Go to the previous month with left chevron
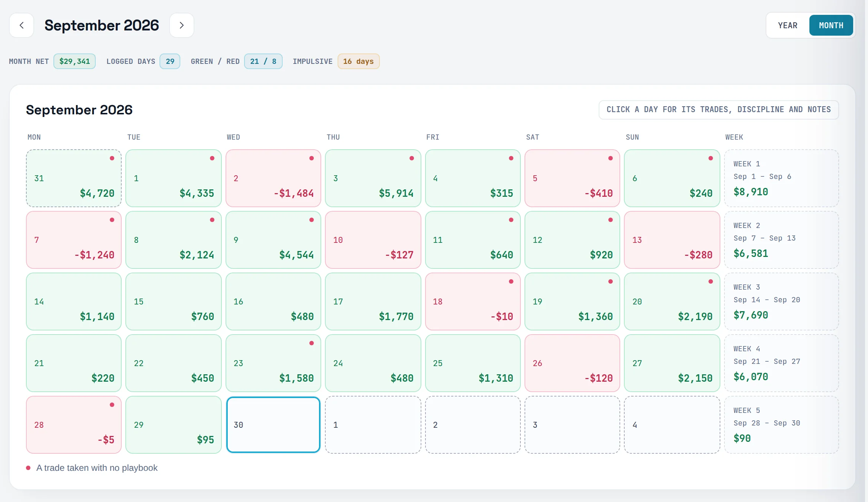The image size is (868, 502). point(22,25)
